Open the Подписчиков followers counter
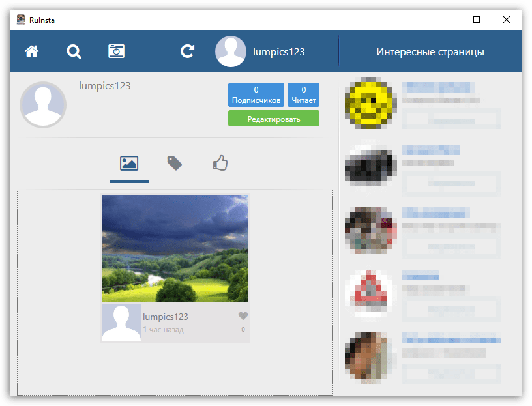Image resolution: width=532 pixels, height=406 pixels. coord(256,95)
